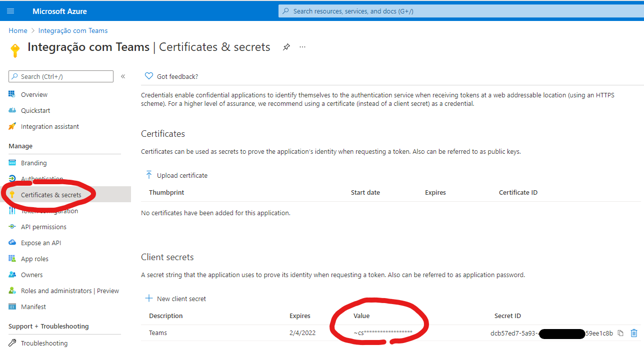Open Owners page

click(x=32, y=275)
